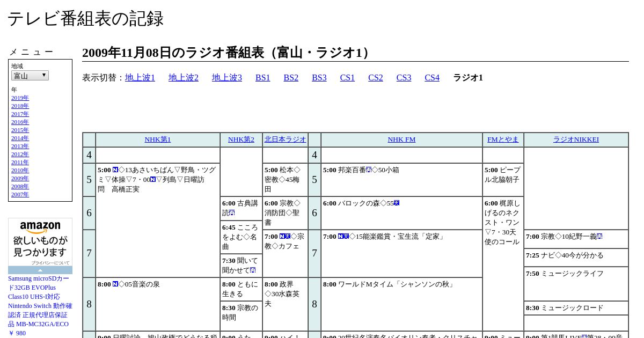Viewport: 644px width, 338px height.
Task: Open the 2008年 year link
Action: 20,187
